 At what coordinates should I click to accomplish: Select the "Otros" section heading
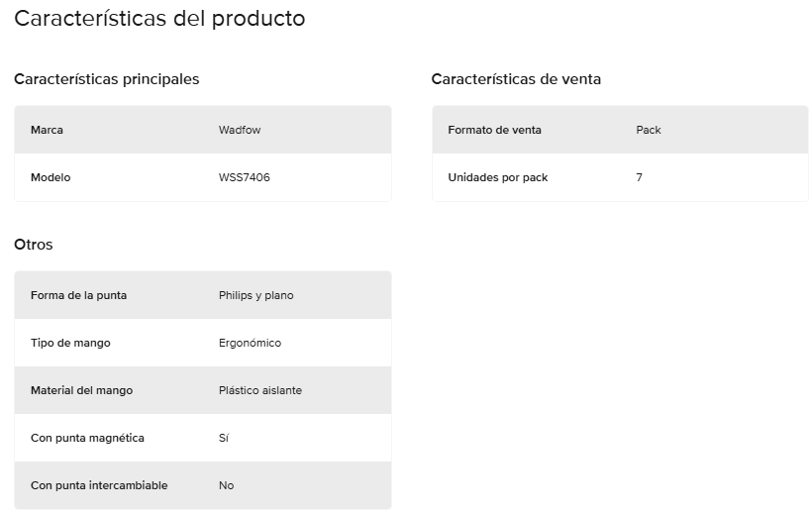pos(34,245)
